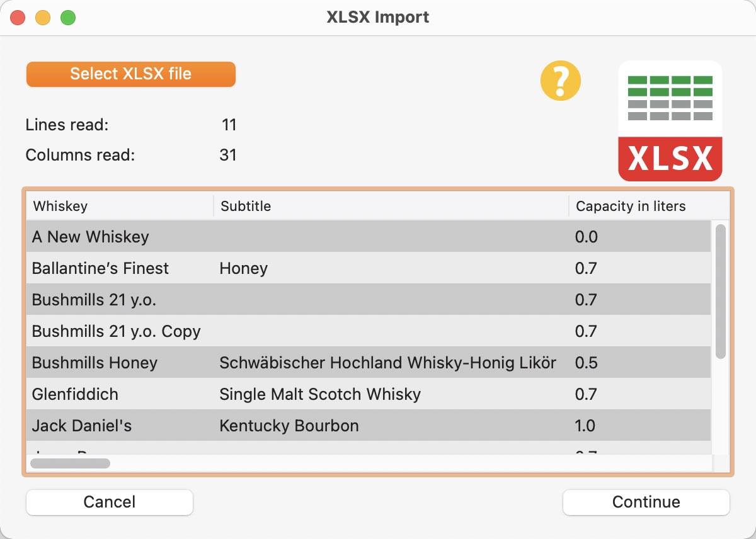The width and height of the screenshot is (756, 539).
Task: Click the Single Malt Scotch Whisky cell
Action: coord(320,394)
